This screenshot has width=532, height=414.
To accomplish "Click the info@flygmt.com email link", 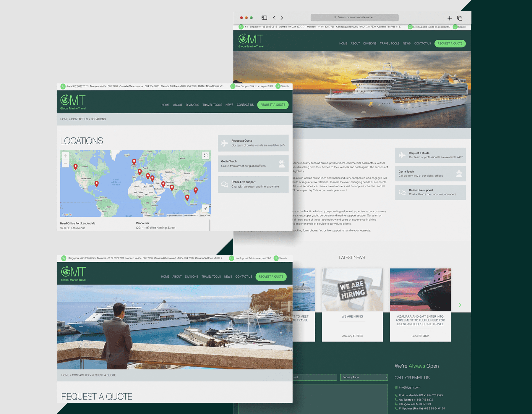I will coord(409,387).
